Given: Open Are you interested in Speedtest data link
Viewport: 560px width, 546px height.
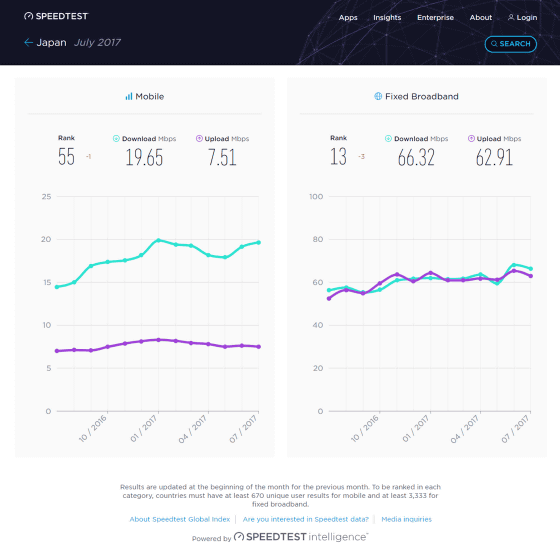Looking at the screenshot, I should (x=306, y=519).
